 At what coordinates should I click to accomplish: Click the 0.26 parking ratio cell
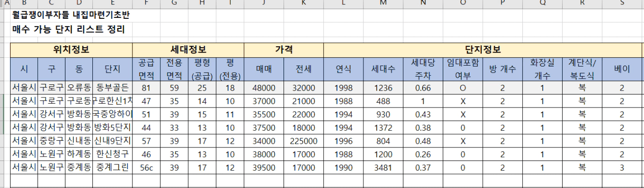click(x=423, y=155)
